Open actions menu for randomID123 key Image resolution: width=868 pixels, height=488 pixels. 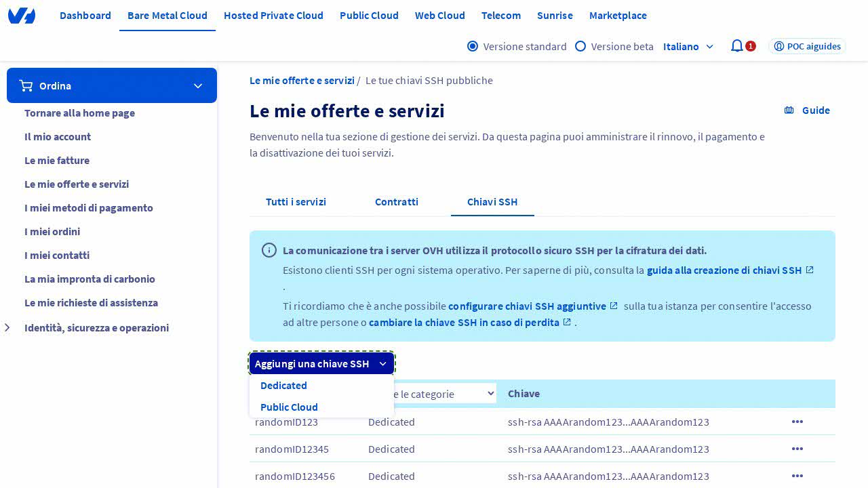(x=797, y=422)
